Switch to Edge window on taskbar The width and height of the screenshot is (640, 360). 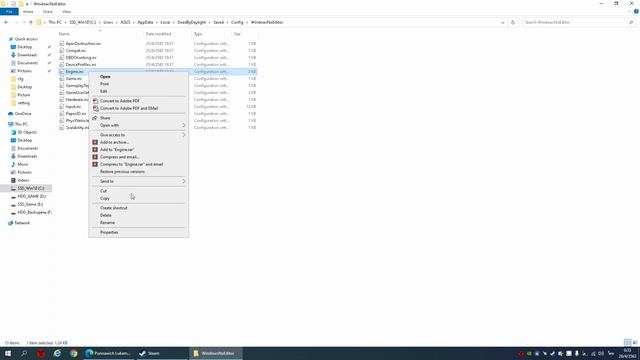[108, 353]
